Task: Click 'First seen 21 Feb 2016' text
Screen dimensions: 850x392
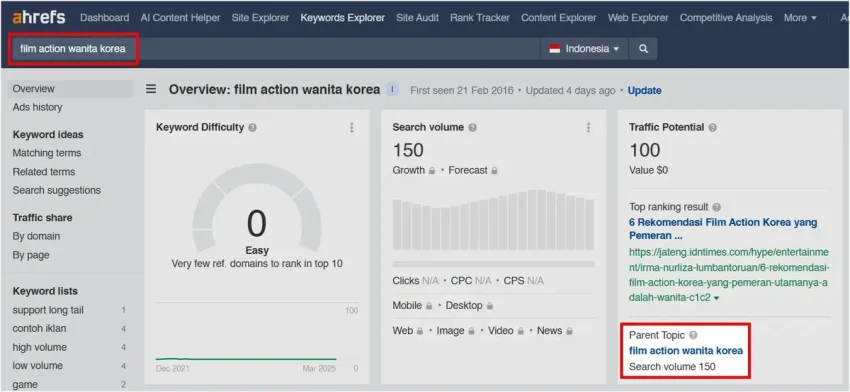Action: point(461,91)
